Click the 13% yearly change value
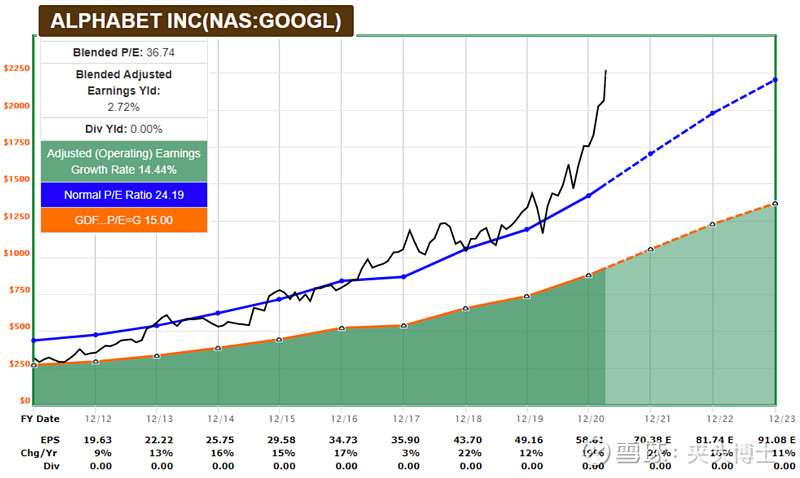Viewport: 800px width, 478px height. [161, 453]
